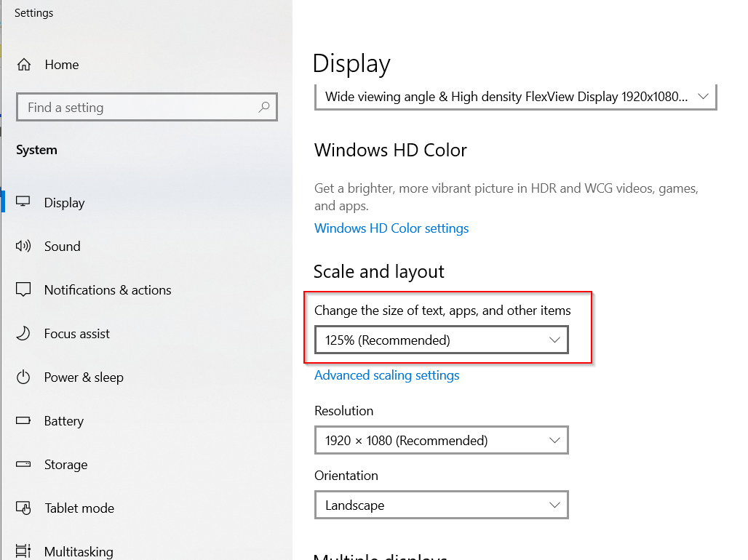Click the Home house icon
Viewport: 748px width, 560px height.
(24, 64)
